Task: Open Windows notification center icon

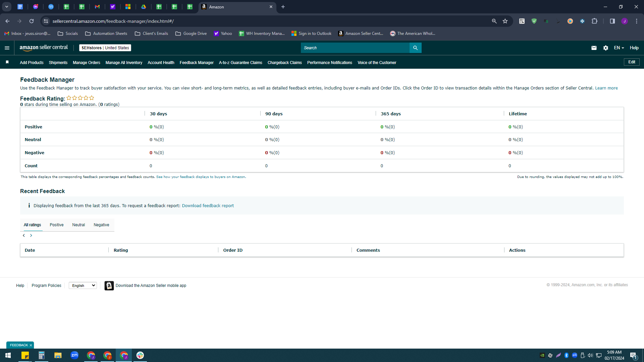Action: point(633,355)
